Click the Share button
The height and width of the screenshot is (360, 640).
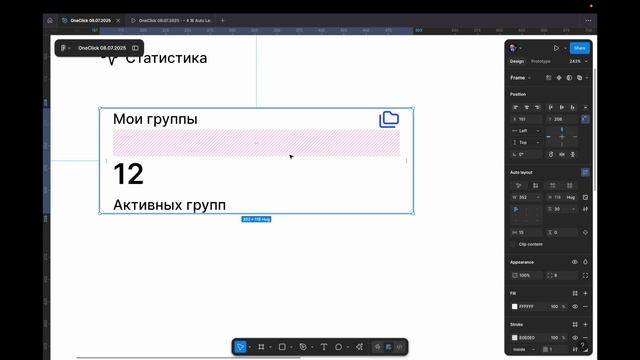point(579,48)
